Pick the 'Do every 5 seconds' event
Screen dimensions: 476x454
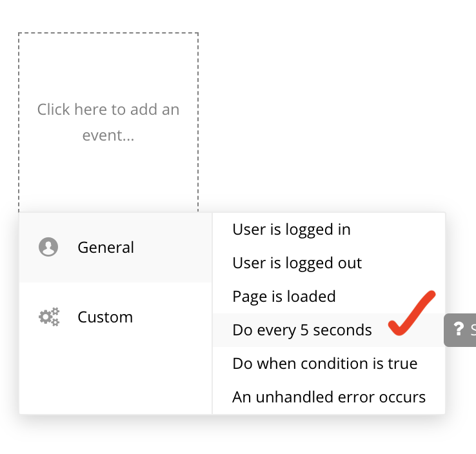[x=302, y=330]
